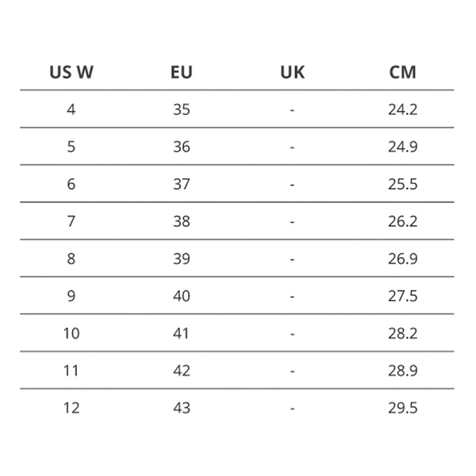Select US W size 12 cell
The image size is (476, 476).
[71, 408]
